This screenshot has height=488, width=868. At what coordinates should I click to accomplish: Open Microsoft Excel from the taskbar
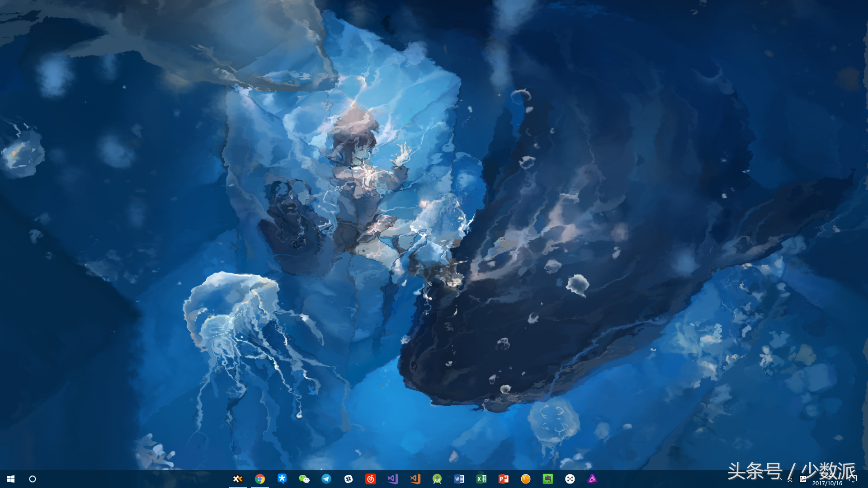point(481,479)
